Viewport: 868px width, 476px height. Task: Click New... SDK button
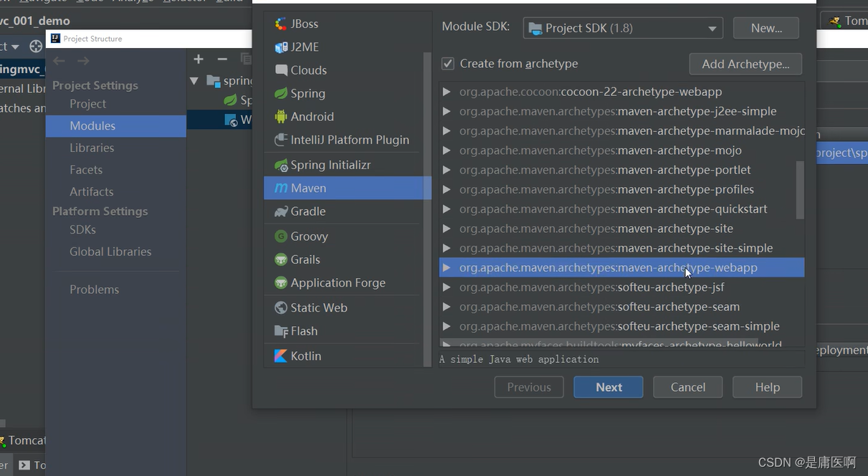[x=766, y=28]
